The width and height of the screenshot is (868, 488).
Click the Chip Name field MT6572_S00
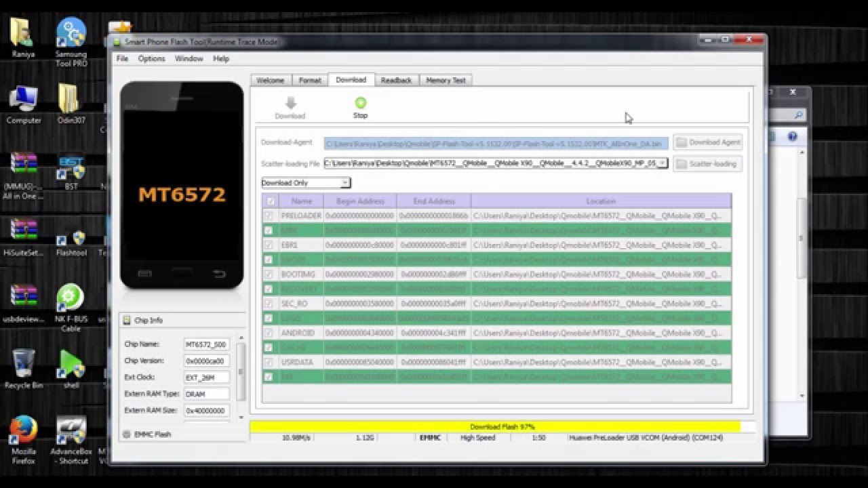[x=206, y=344]
